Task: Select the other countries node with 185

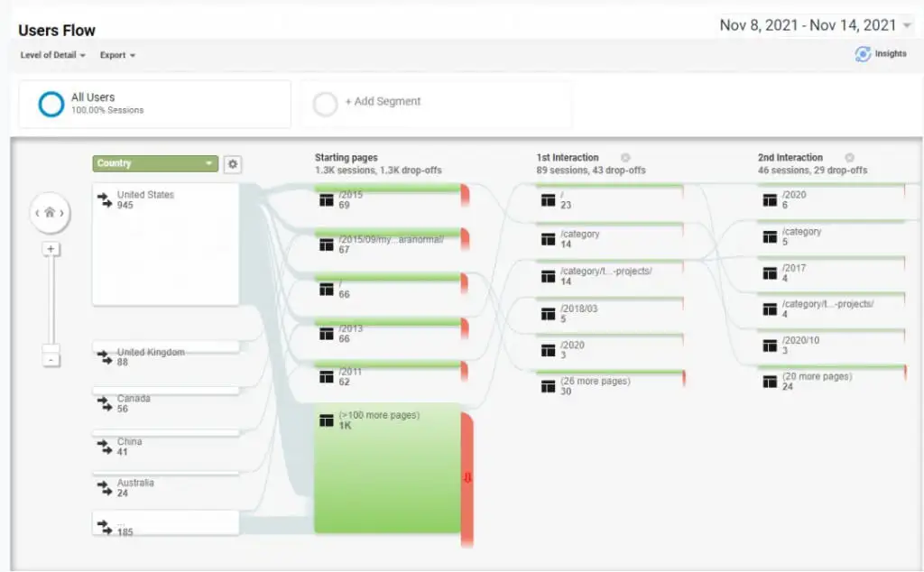Action: (166, 523)
